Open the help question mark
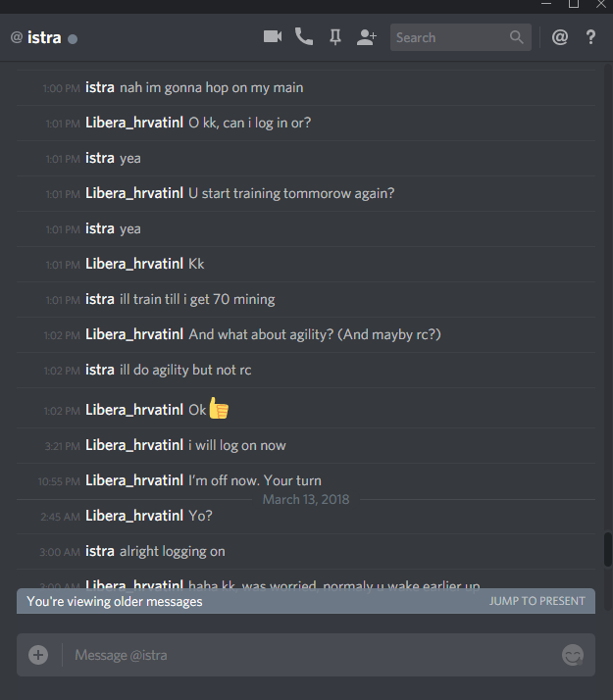This screenshot has height=700, width=613. coord(590,37)
